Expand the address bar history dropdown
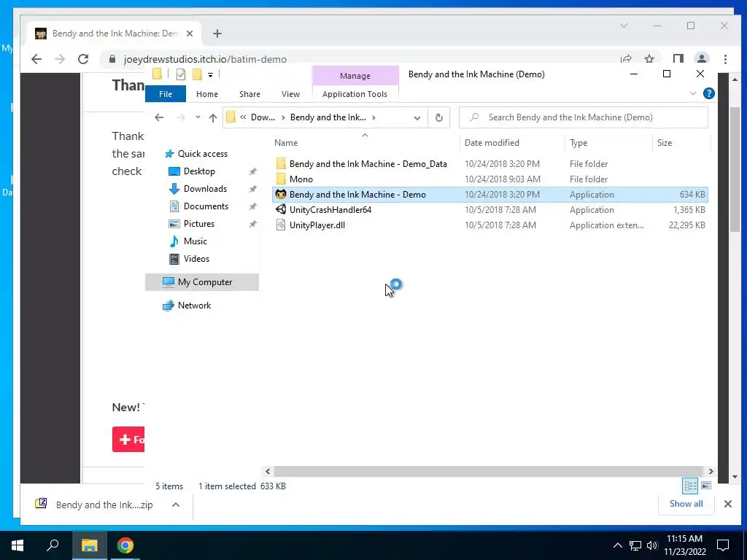747x560 pixels. pos(417,117)
